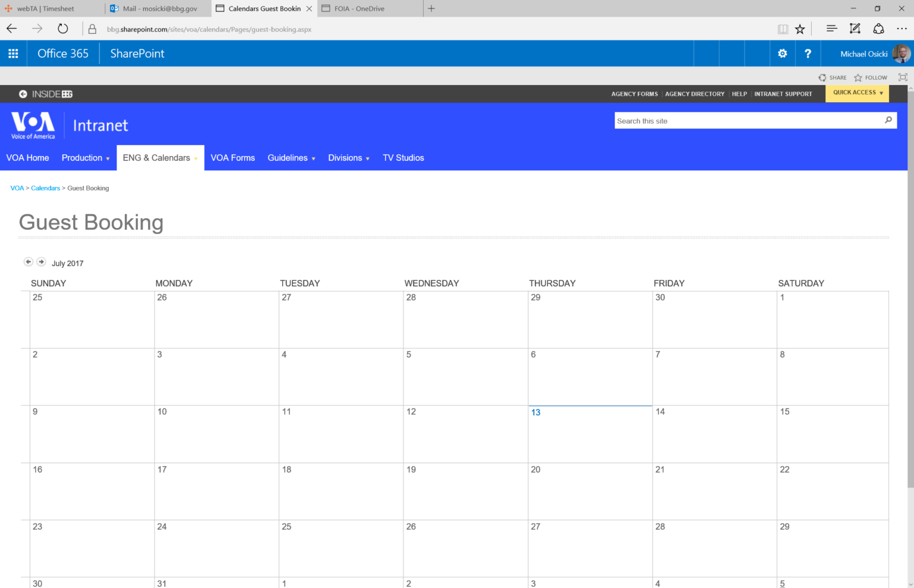
Task: Open the SharePoint settings gear
Action: coord(782,54)
